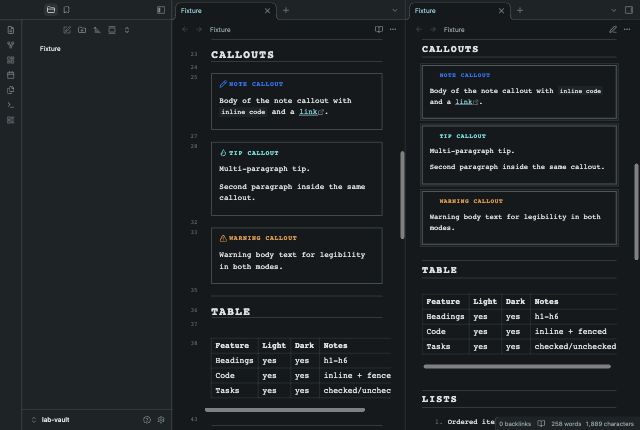Open right pane tab list dropdown
Image resolution: width=640 pixels, height=430 pixels.
tap(613, 10)
